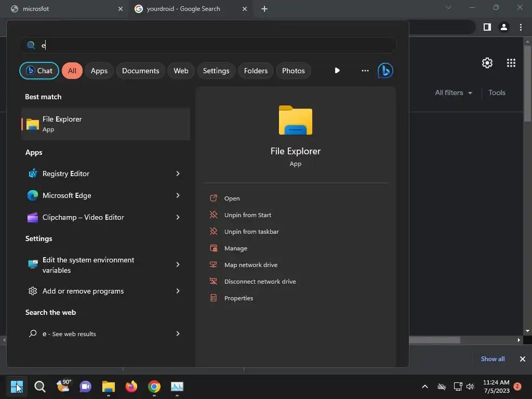Open the resource monitor taskbar app
The height and width of the screenshot is (399, 532).
click(177, 387)
